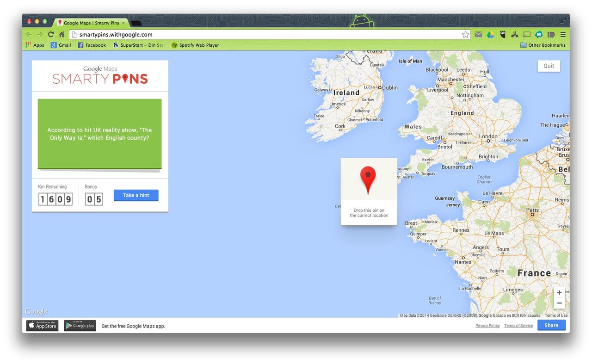Select the Google Maps Smarty Pins tab
This screenshot has width=592, height=364.
(x=90, y=23)
